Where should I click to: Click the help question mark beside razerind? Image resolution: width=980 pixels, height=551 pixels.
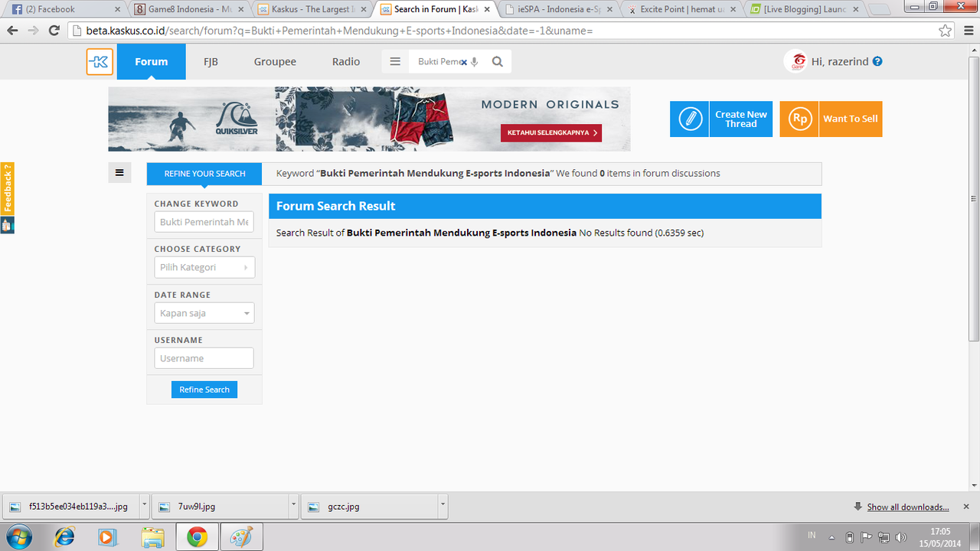pos(877,61)
